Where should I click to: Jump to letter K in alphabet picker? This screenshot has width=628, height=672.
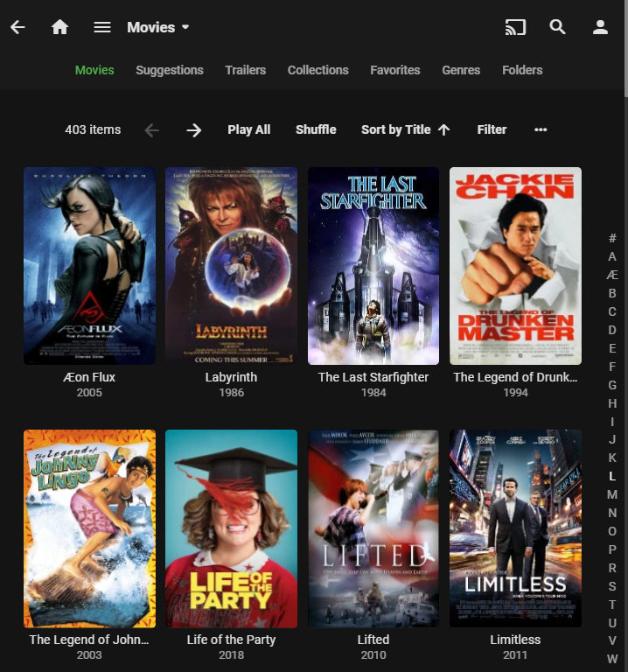coord(612,458)
